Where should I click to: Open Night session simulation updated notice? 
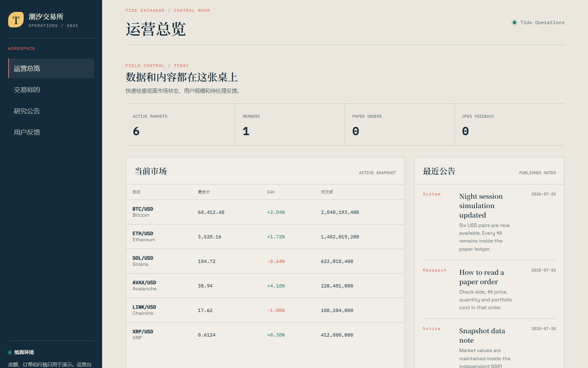coord(481,206)
